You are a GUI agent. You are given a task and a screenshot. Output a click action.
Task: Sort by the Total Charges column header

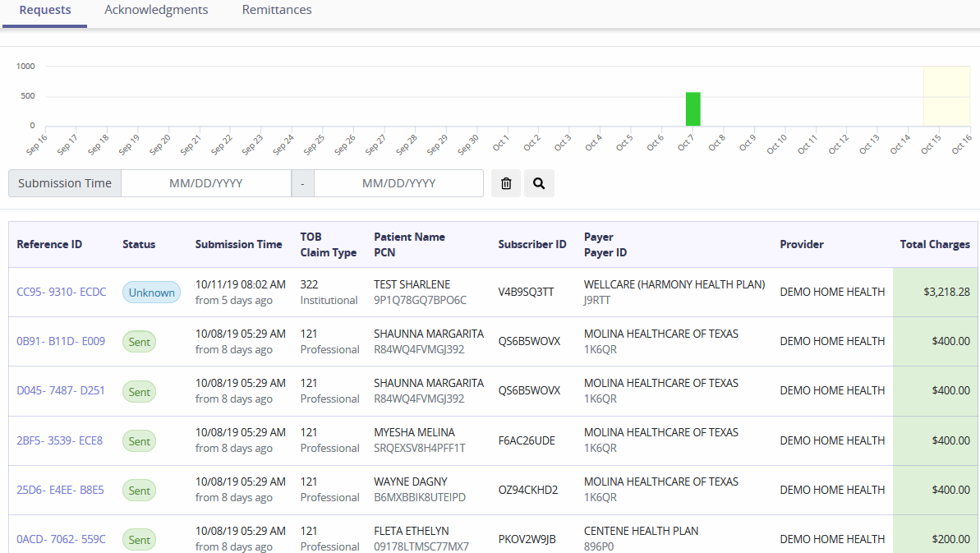pyautogui.click(x=934, y=244)
